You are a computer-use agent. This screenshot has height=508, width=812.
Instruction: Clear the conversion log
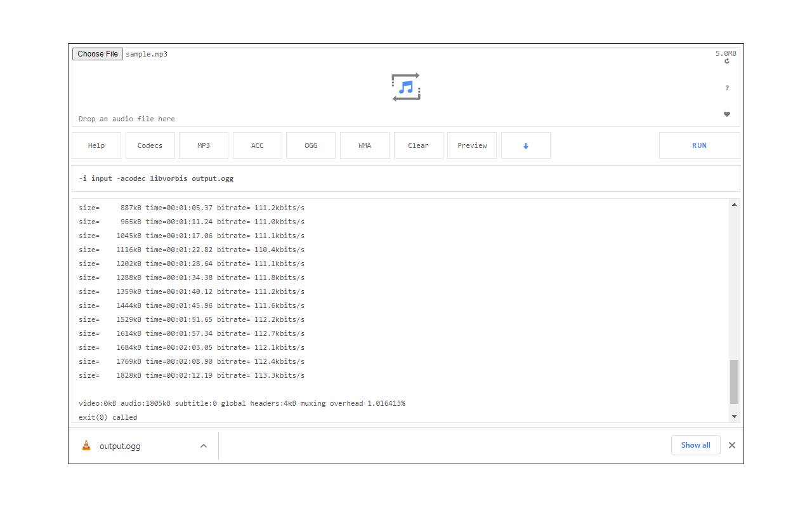(x=418, y=145)
